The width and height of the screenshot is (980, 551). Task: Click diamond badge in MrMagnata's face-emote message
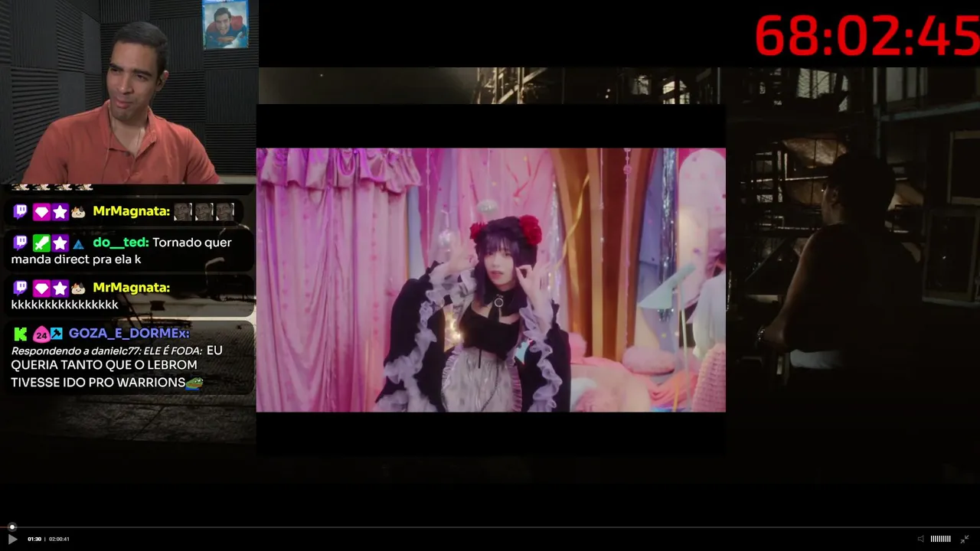click(41, 212)
